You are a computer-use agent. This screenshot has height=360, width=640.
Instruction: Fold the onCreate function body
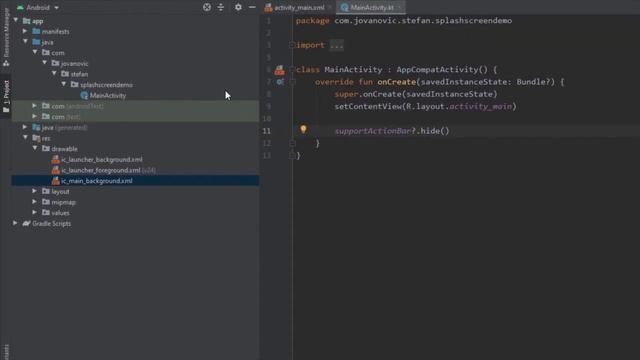(x=292, y=82)
